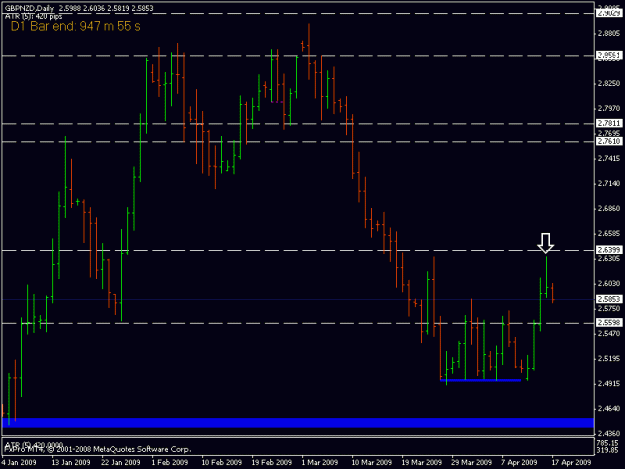Click the 2.6305 price scale value
This screenshot has width=625, height=469.
click(609, 259)
